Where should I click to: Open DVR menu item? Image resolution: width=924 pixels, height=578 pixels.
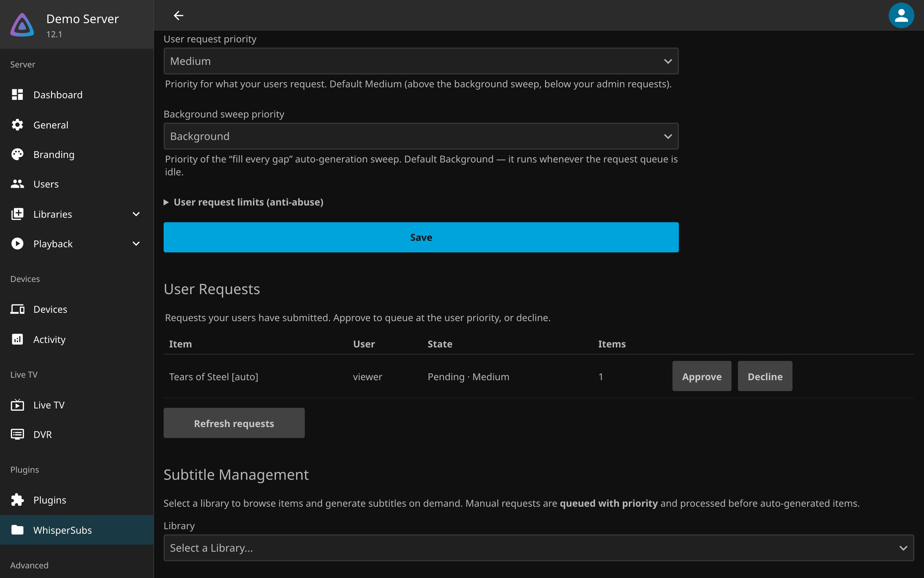click(x=77, y=434)
